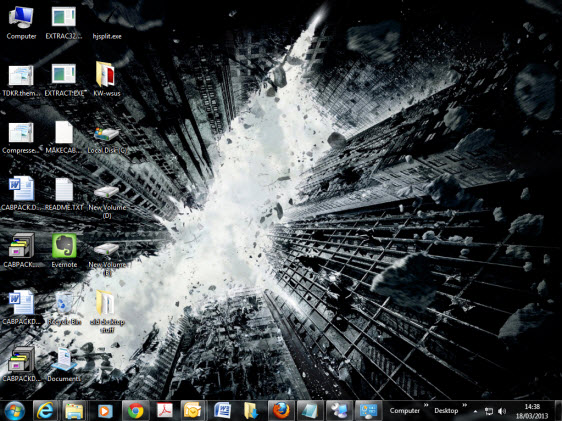Select the README.TXT text file icon

pos(64,189)
